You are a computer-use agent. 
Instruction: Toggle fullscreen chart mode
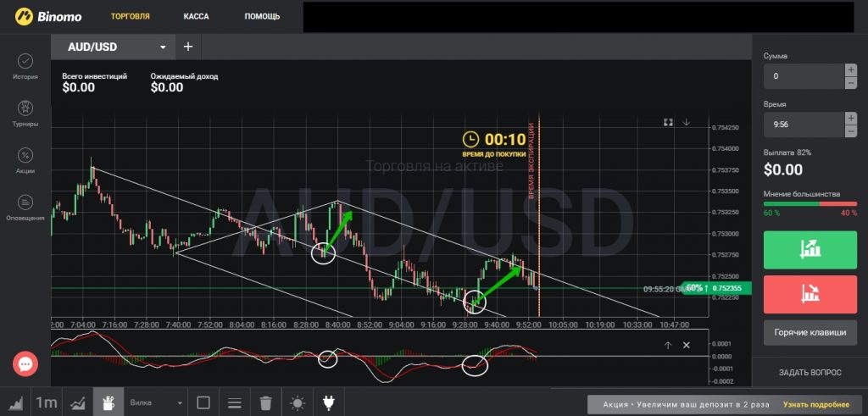pyautogui.click(x=668, y=122)
